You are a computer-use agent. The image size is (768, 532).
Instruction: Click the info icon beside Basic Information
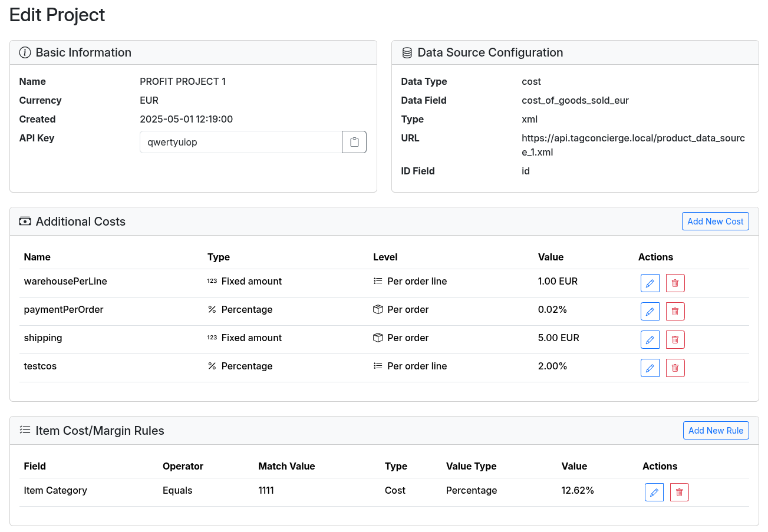(24, 52)
